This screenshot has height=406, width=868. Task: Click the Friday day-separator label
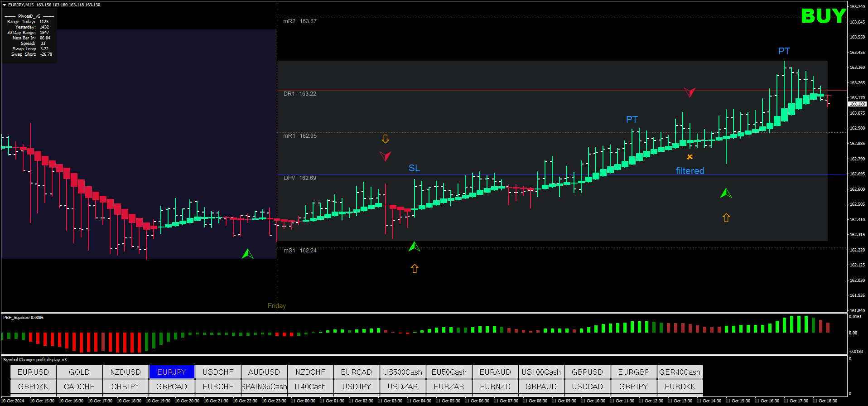[x=276, y=306]
